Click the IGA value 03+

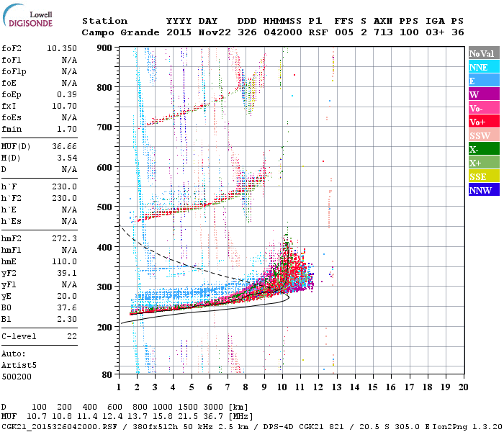pyautogui.click(x=435, y=32)
